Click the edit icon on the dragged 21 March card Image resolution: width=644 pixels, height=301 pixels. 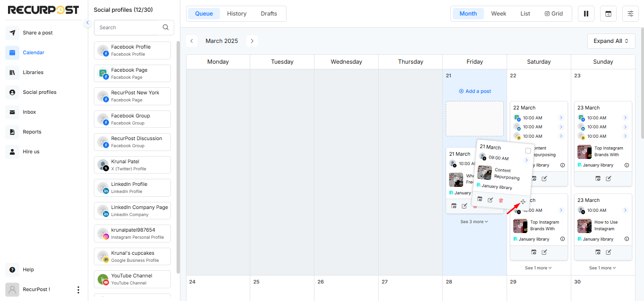click(490, 200)
